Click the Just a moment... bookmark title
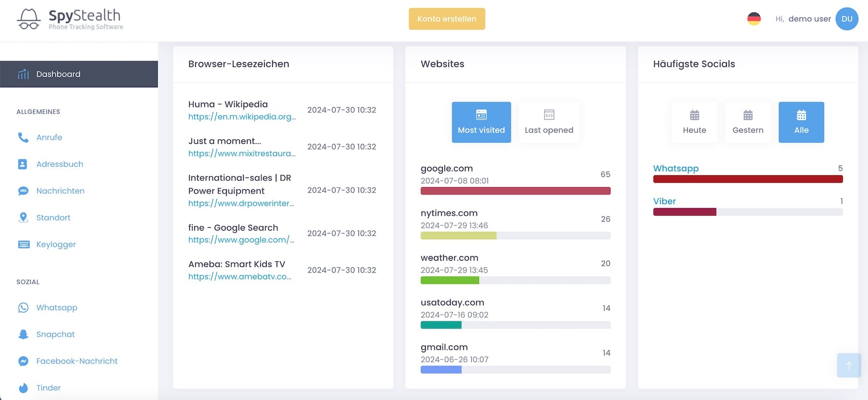The image size is (868, 400). click(x=225, y=141)
